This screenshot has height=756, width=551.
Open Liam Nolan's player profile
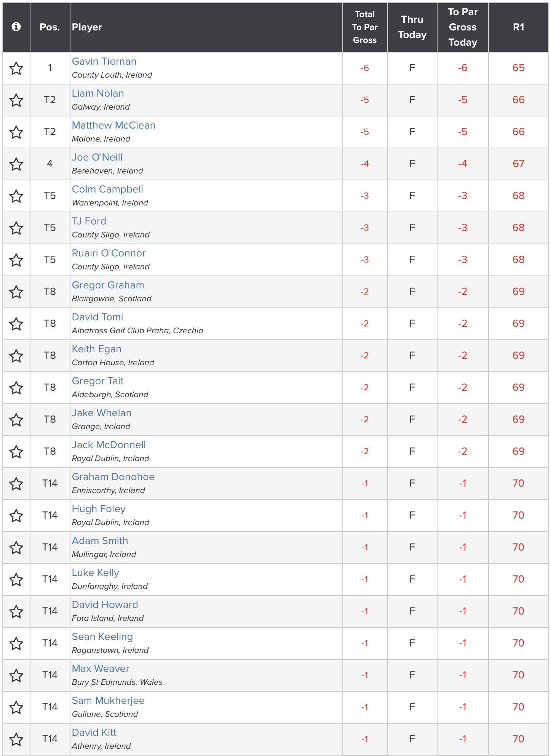coord(98,94)
